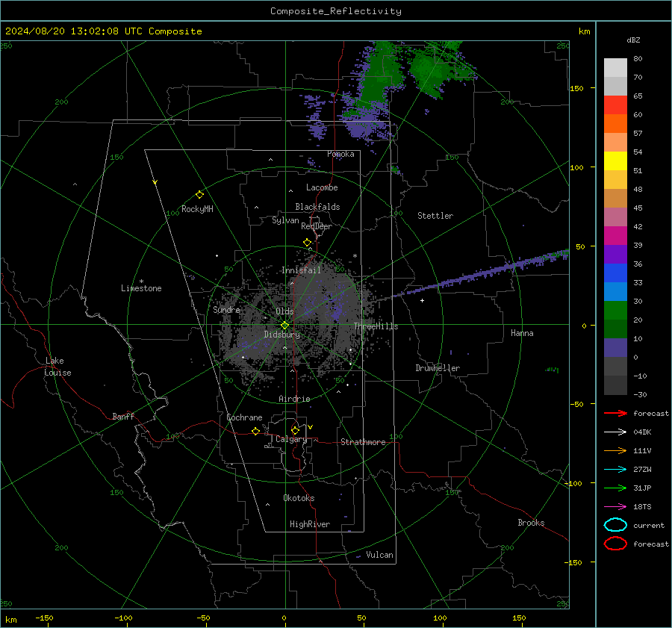Image resolution: width=672 pixels, height=628 pixels.
Task: Click the dBZ legend heading
Action: click(x=633, y=40)
